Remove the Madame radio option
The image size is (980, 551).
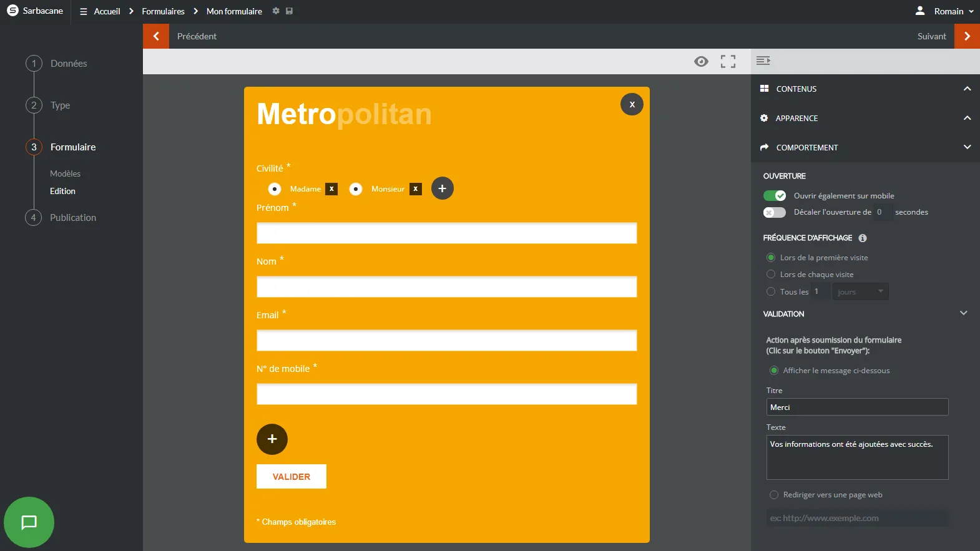coord(331,188)
